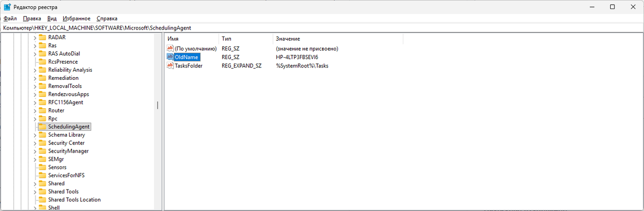Expand the Security Center key

tap(35, 143)
